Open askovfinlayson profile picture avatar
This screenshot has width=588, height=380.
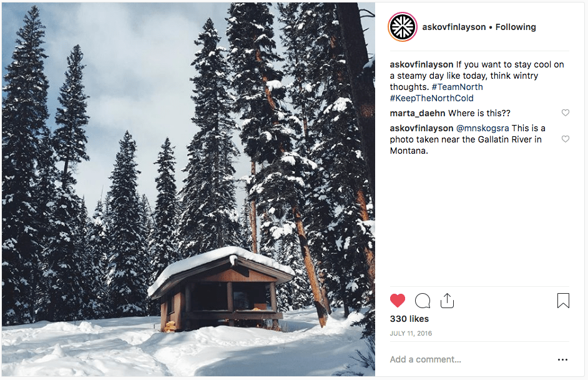click(403, 27)
